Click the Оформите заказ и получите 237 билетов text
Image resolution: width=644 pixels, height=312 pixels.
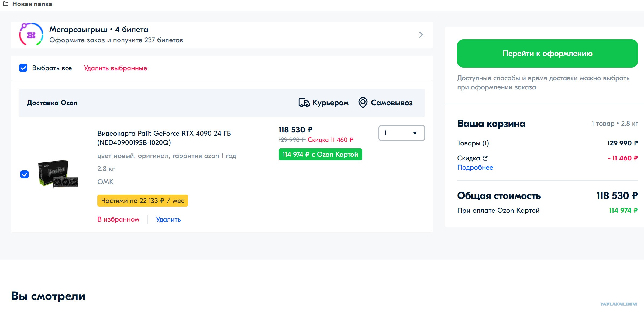tap(116, 40)
